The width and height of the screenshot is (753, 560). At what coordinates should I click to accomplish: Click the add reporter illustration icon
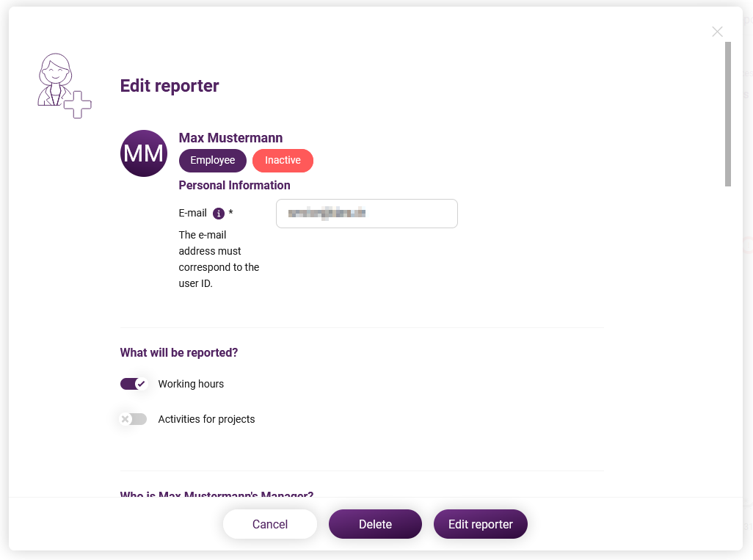65,86
